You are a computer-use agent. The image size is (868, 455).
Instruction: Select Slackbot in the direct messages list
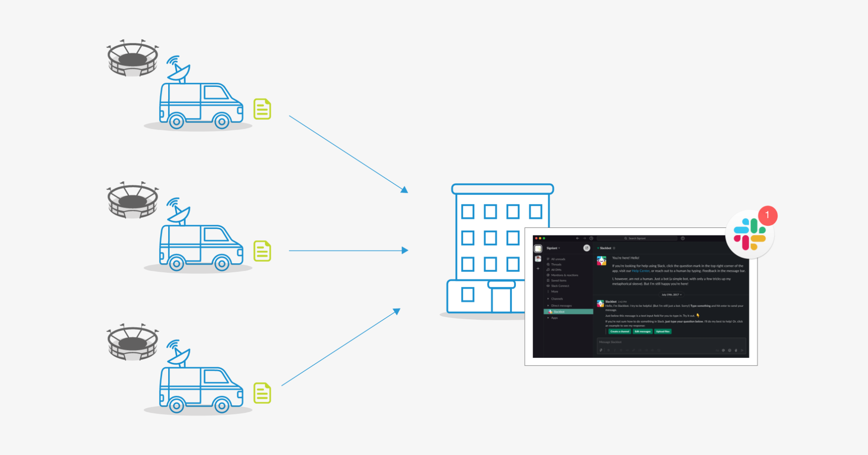pos(568,312)
